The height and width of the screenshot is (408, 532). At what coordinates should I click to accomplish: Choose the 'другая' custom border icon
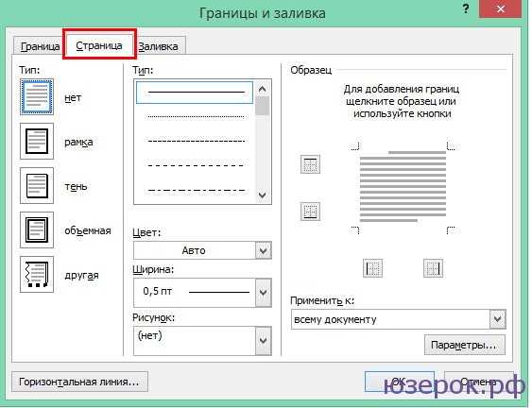point(37,274)
